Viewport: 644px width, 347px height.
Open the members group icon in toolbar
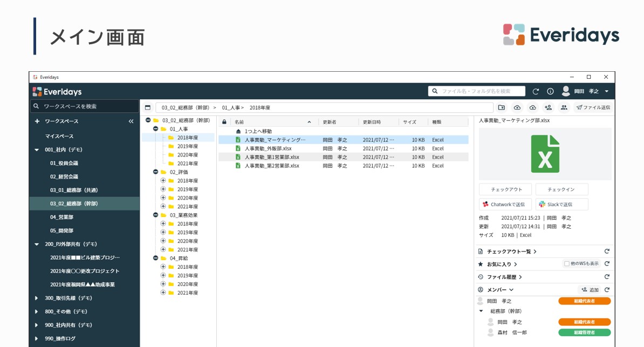pos(564,107)
